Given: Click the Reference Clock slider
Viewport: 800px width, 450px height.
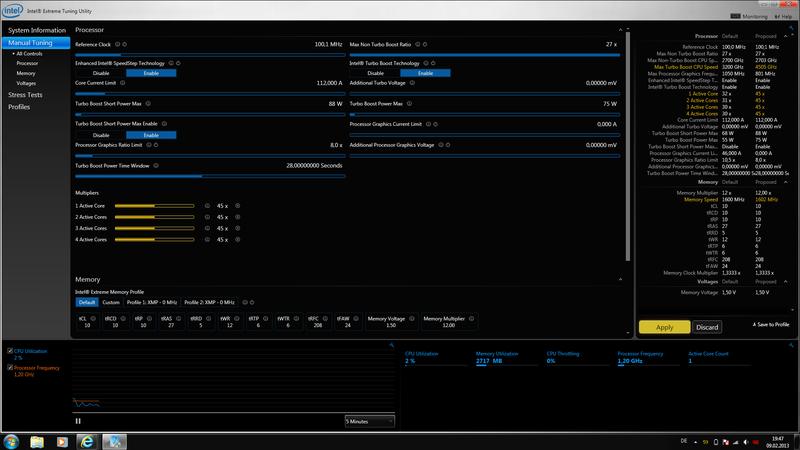Looking at the screenshot, I should coord(210,55).
